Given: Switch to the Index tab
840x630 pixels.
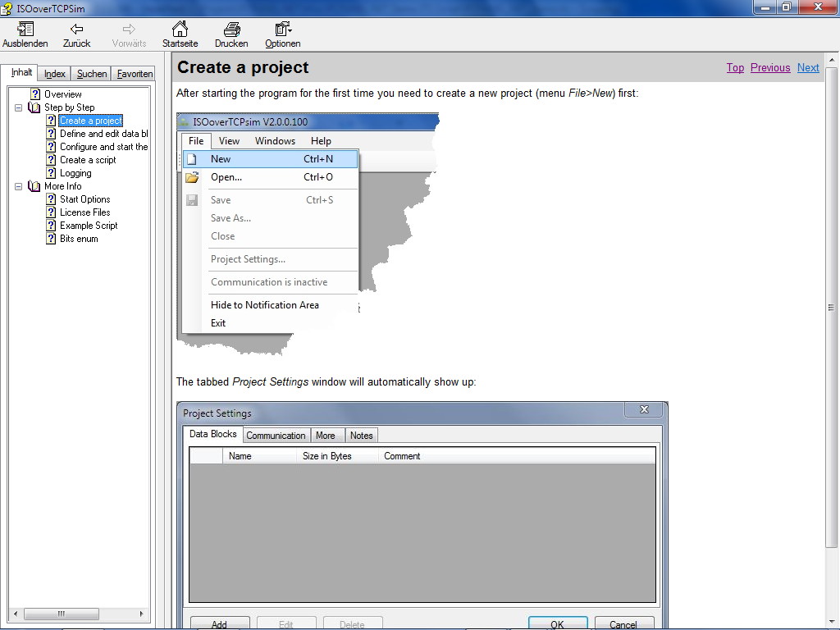Looking at the screenshot, I should (55, 74).
